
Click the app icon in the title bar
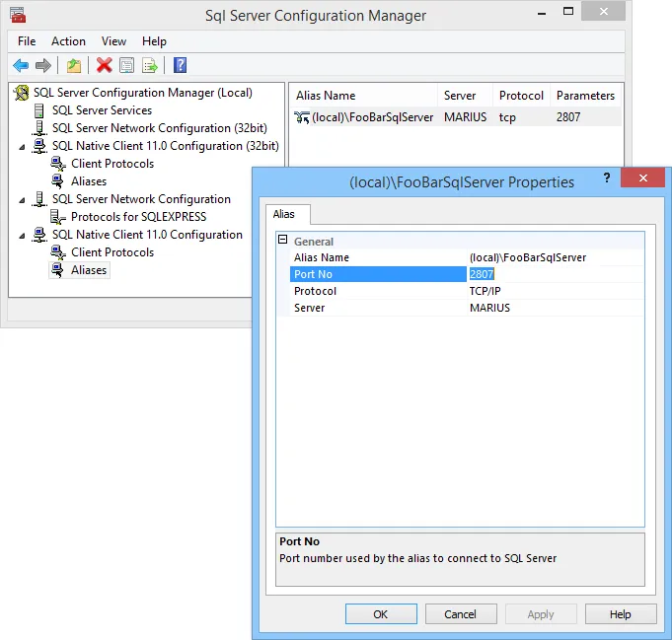(18, 16)
